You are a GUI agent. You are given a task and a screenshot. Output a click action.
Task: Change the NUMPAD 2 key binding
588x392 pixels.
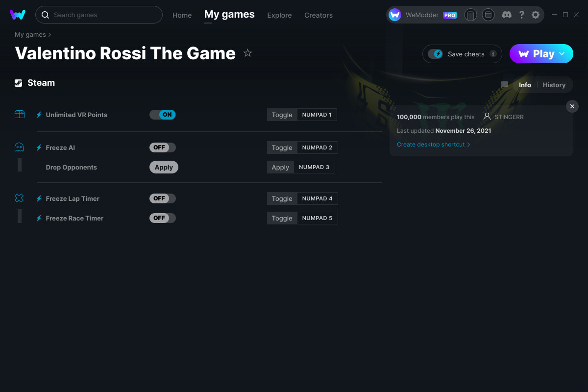(x=318, y=147)
